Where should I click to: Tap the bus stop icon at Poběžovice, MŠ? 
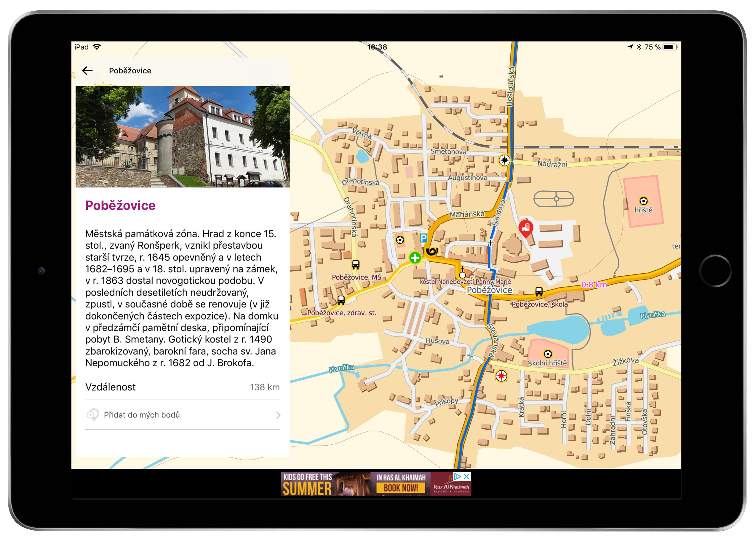coord(356,265)
